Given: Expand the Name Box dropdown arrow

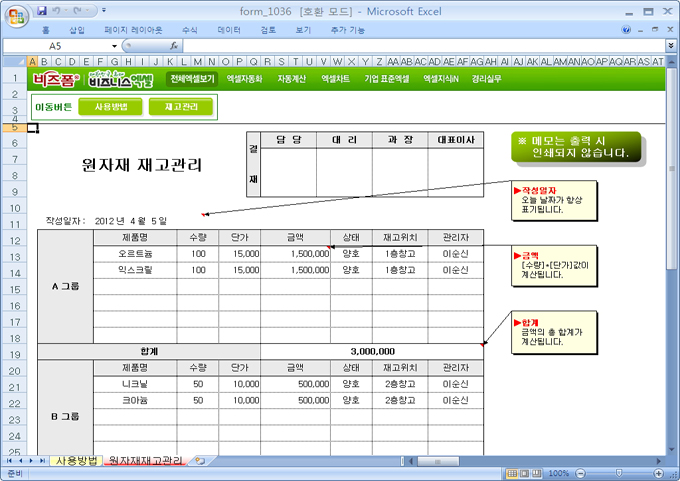Looking at the screenshot, I should 114,46.
